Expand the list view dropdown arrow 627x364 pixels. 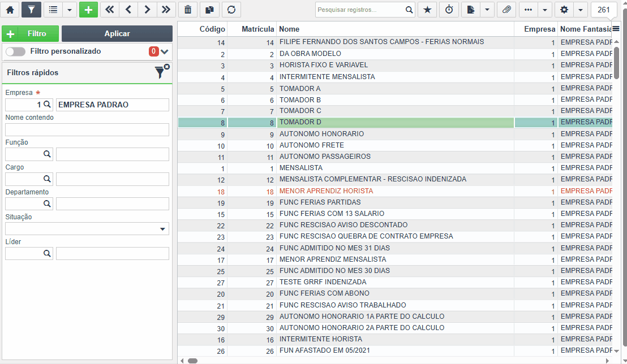pos(70,10)
